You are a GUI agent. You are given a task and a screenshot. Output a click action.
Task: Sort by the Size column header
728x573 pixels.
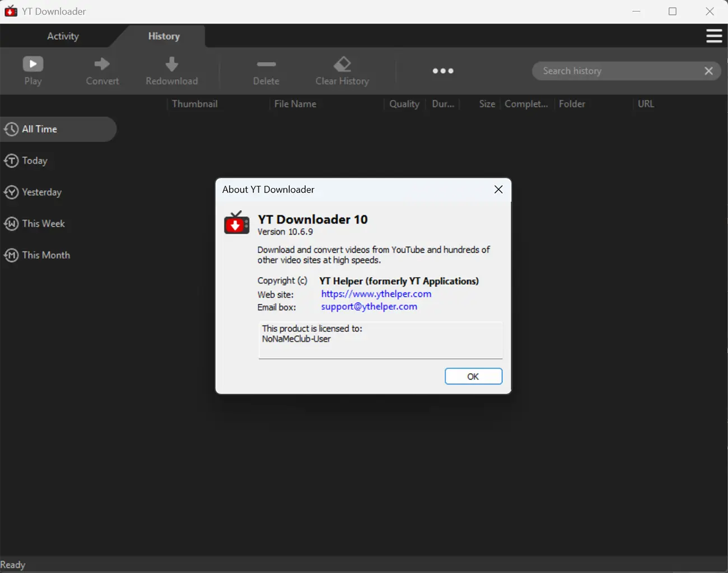pyautogui.click(x=487, y=104)
